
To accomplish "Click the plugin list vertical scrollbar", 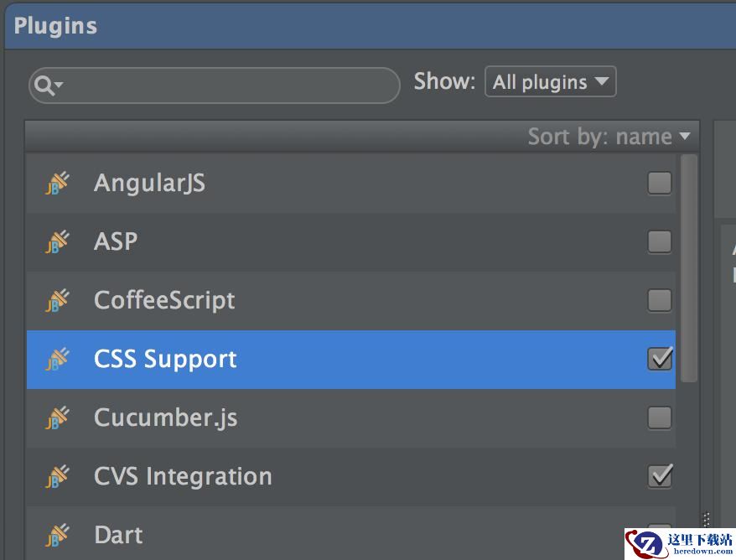I will [x=688, y=268].
